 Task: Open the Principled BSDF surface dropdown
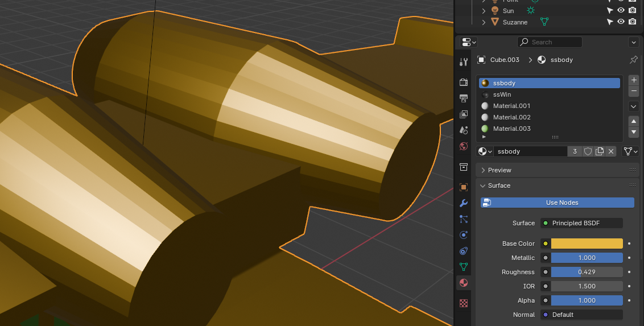tap(581, 224)
